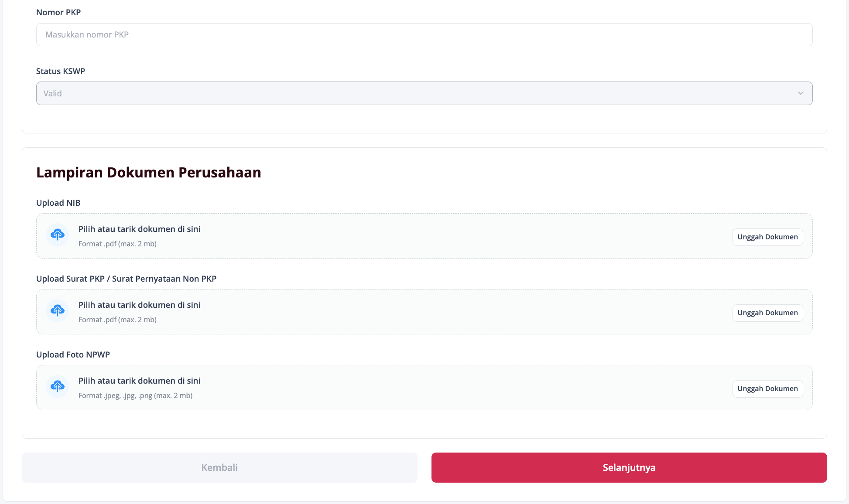Expand the Status KSWP chevron arrow
Screen dimensions: 849x504
coord(801,93)
